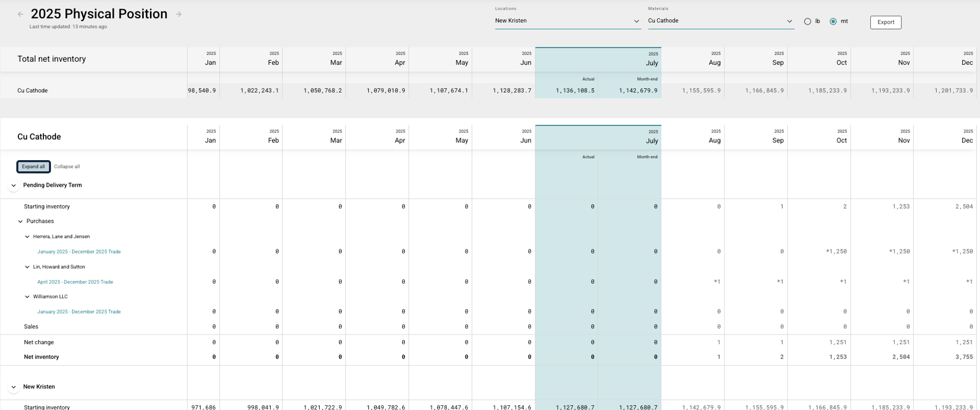Open Herrera's January 2025 - December 2025 Trade
This screenshot has height=410, width=980.
[79, 251]
